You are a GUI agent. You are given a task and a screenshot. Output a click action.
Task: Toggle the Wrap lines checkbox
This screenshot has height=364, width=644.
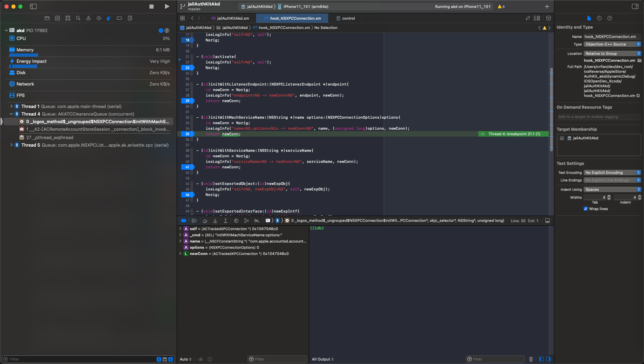point(586,209)
